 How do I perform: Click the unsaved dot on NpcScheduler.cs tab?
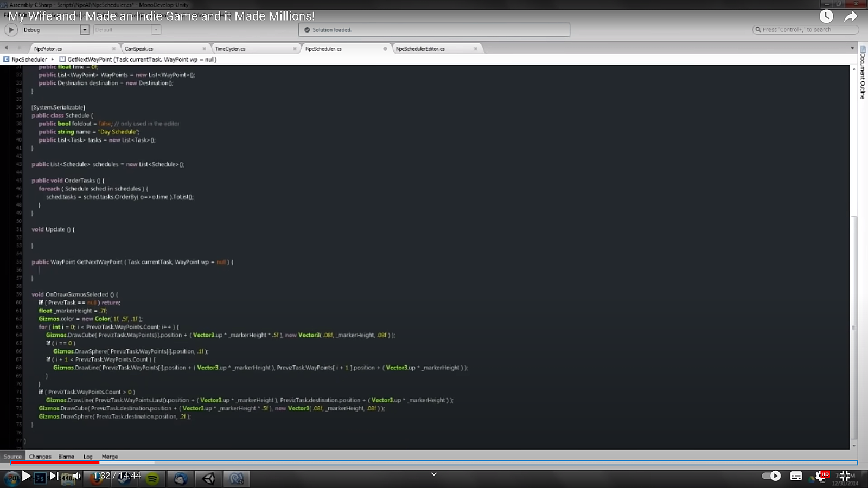point(385,49)
